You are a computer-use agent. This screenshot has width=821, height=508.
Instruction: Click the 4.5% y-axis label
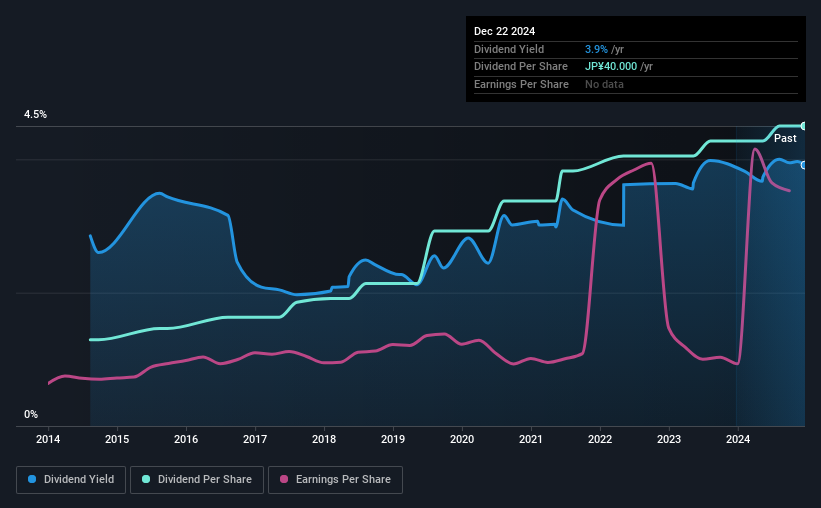(x=35, y=114)
